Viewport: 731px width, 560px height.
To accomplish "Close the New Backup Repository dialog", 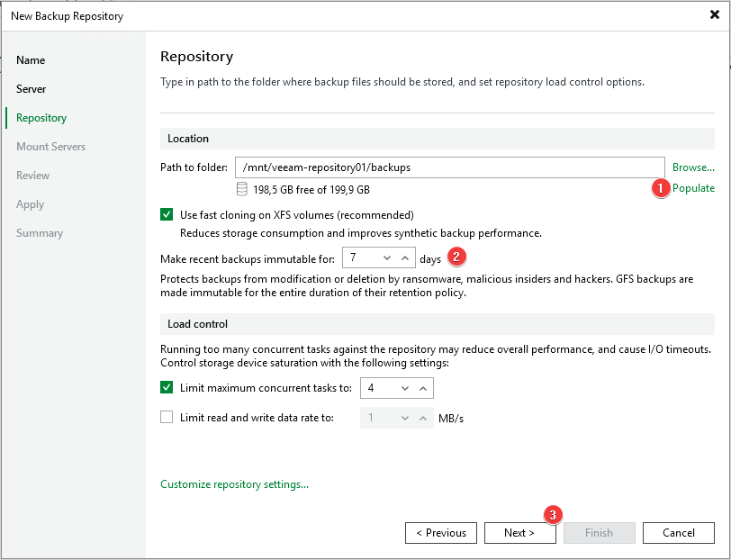I will click(714, 15).
